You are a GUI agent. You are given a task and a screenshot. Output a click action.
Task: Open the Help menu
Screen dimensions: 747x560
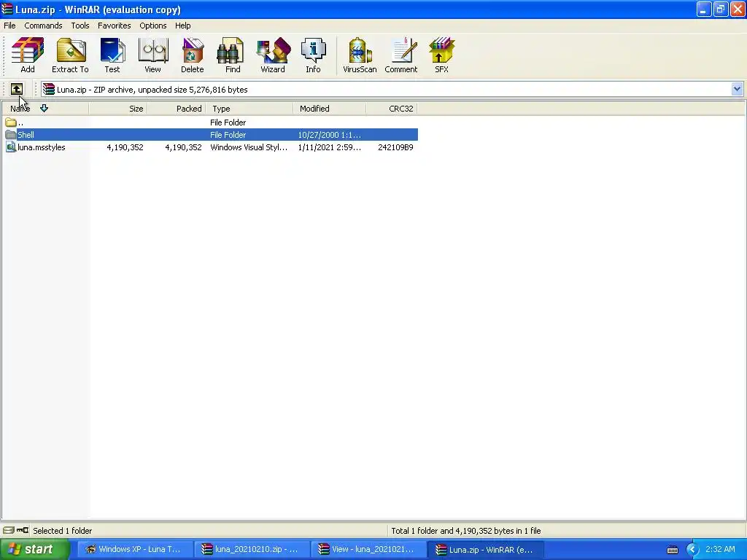(x=183, y=26)
